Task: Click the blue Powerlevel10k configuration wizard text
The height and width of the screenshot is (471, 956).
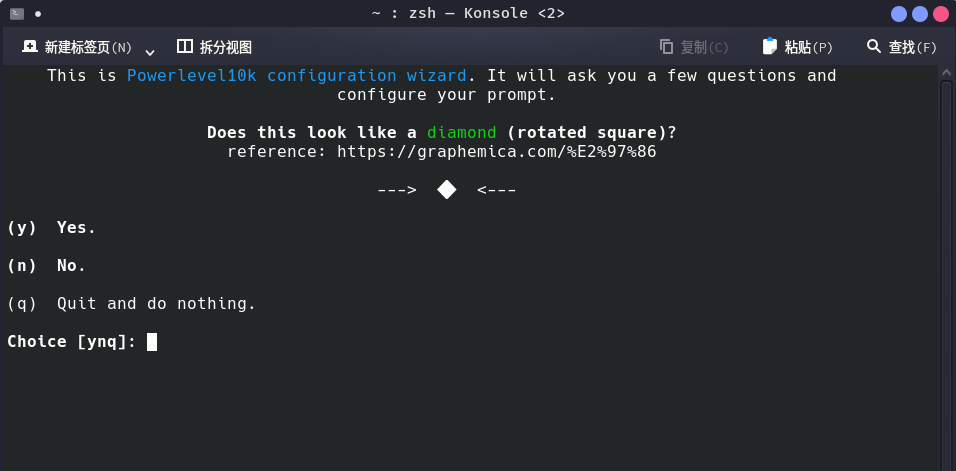Action: click(296, 76)
